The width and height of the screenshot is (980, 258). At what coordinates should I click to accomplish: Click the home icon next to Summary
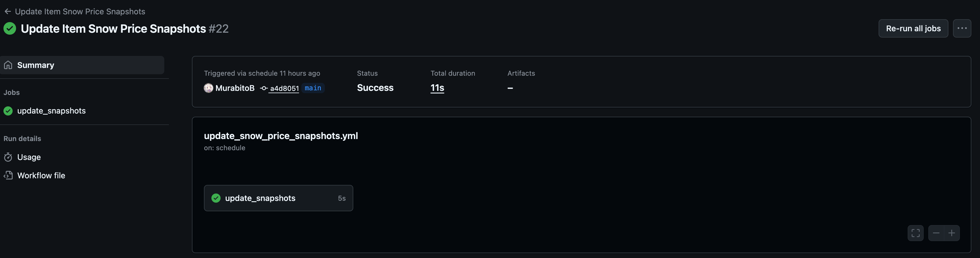pos(8,65)
